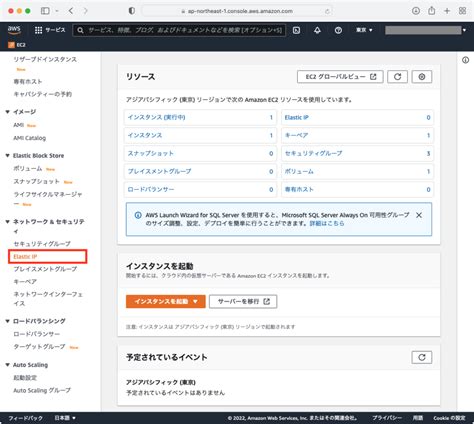Open the services grid menu icon

38,30
